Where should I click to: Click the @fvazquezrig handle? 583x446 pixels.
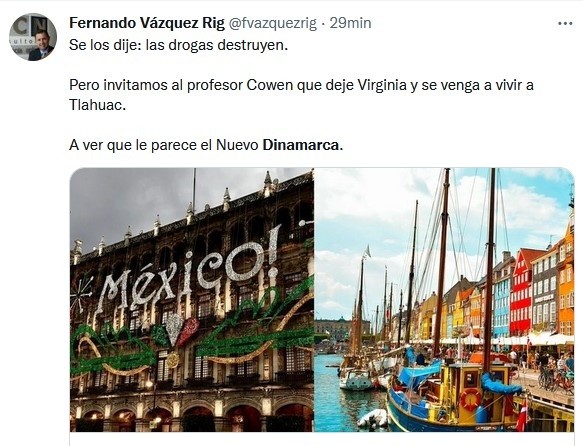[272, 23]
